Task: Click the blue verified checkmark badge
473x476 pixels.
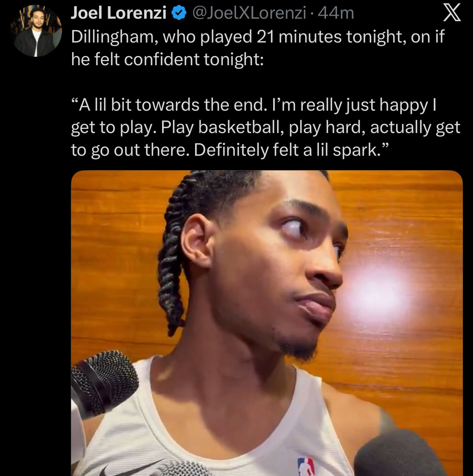Action: 178,14
